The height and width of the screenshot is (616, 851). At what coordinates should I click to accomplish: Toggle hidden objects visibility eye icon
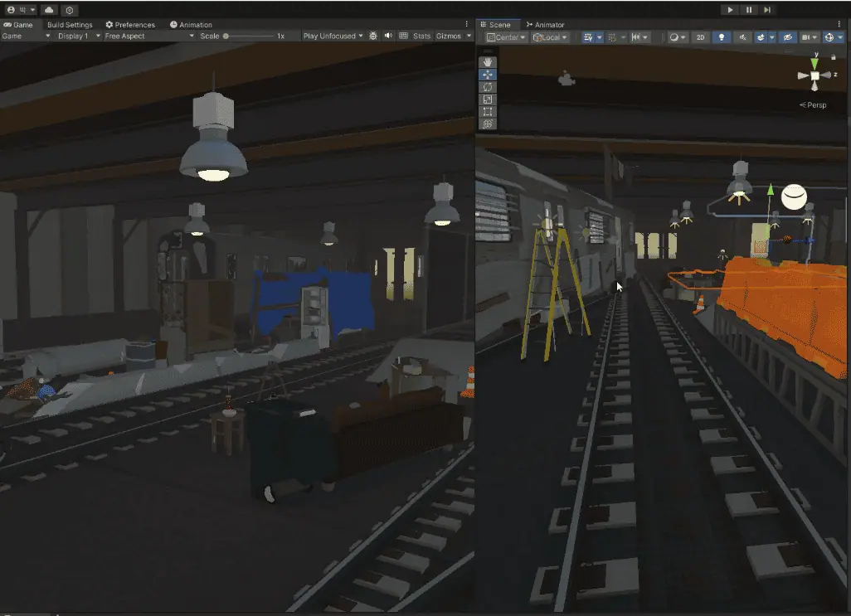(x=787, y=37)
